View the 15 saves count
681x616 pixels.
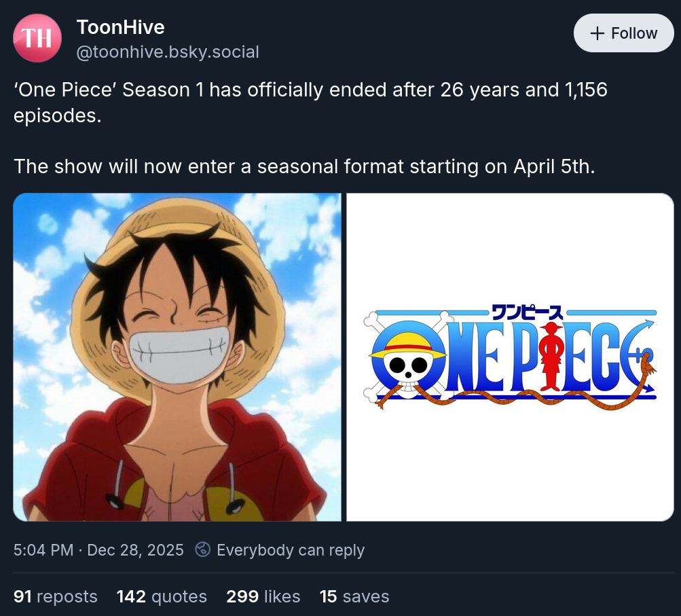tap(354, 596)
